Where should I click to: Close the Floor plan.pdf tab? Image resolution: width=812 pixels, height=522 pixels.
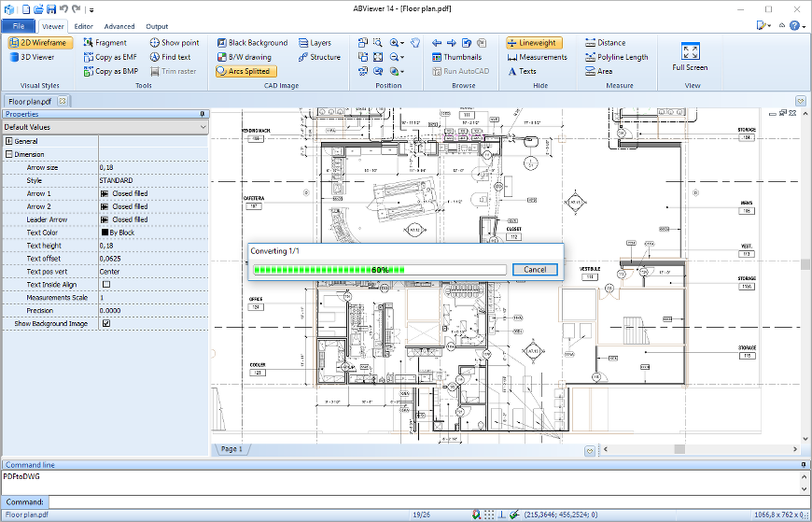tap(63, 101)
